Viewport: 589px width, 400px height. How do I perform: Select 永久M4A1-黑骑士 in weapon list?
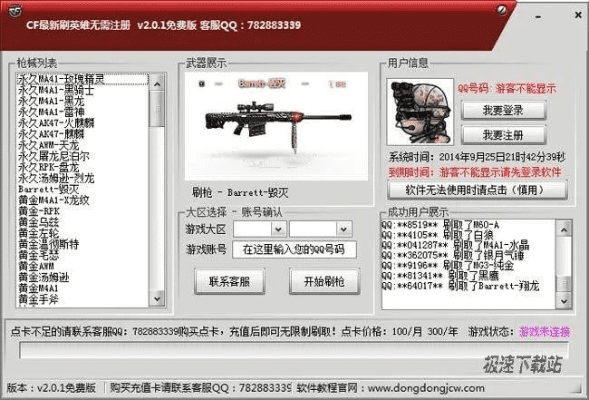[56, 91]
